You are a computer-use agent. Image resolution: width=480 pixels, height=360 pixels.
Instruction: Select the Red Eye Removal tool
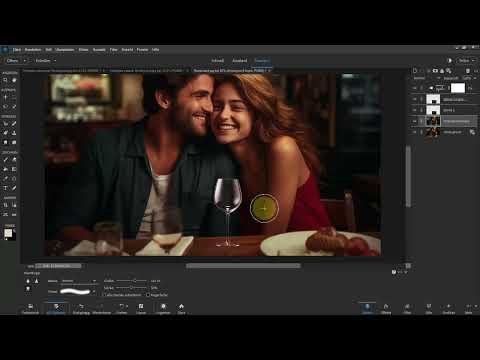(x=5, y=124)
